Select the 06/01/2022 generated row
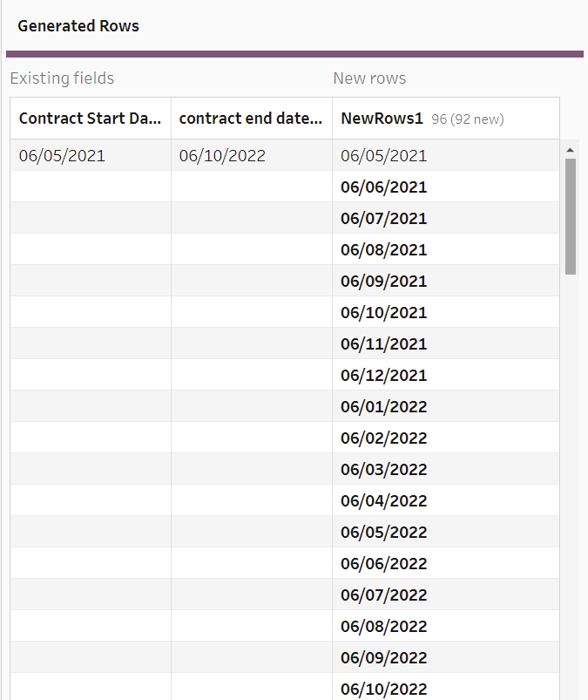The height and width of the screenshot is (700, 588). coord(384,407)
